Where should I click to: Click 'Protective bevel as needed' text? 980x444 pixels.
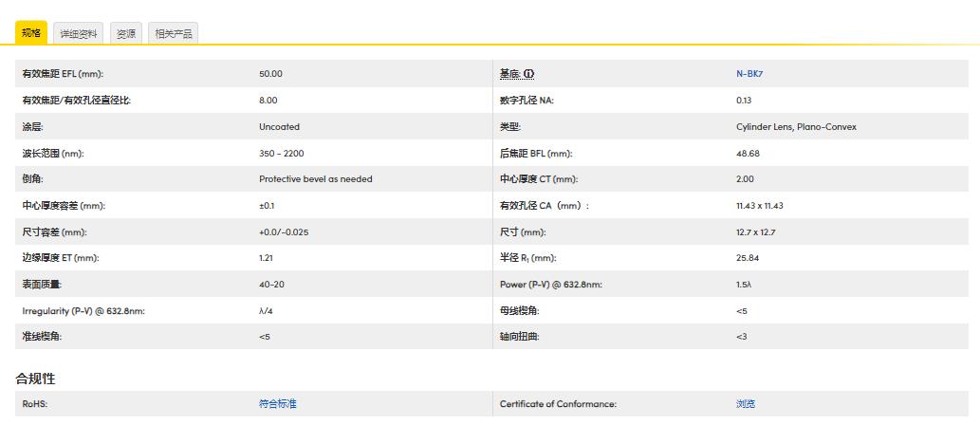point(316,179)
